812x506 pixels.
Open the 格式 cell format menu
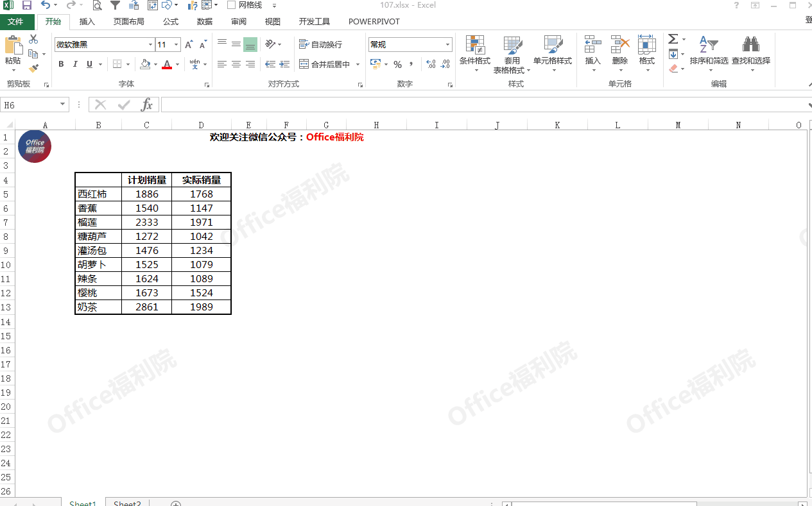click(x=647, y=54)
